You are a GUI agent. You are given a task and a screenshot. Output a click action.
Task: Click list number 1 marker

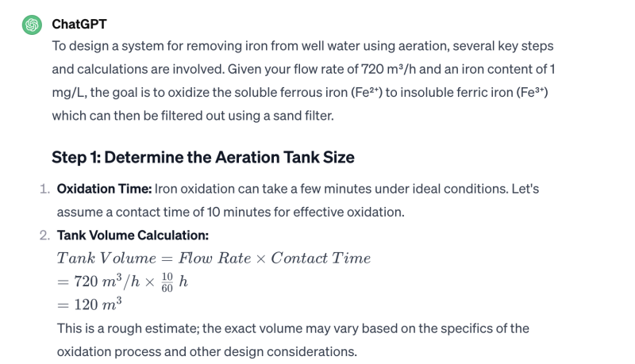[x=44, y=189]
